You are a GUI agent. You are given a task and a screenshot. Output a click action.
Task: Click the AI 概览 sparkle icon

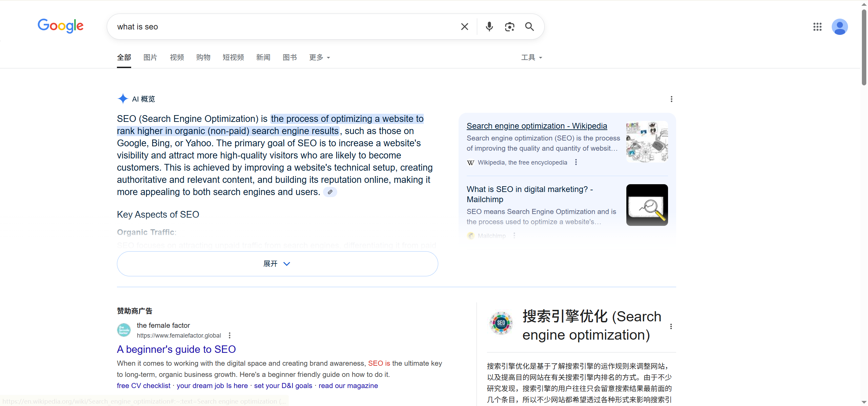[x=123, y=99]
